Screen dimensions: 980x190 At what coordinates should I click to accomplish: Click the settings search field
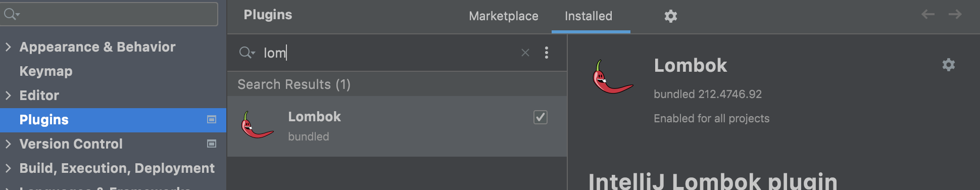[109, 14]
